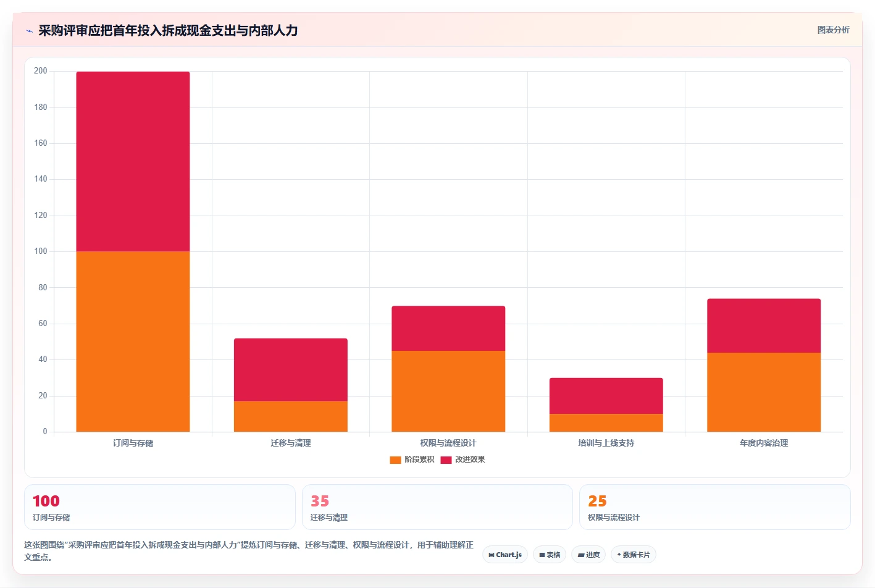
Task: Click the x-axis label 迁移与清理
Action: tap(291, 443)
